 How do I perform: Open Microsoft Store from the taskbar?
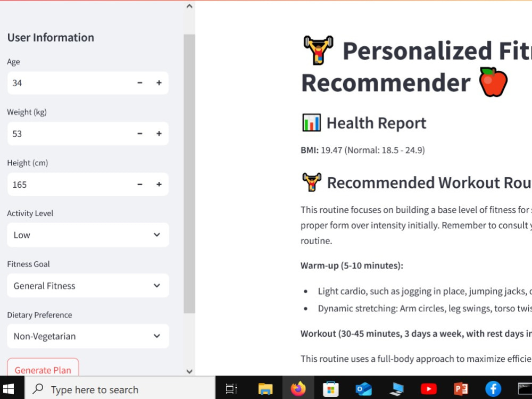pyautogui.click(x=330, y=389)
